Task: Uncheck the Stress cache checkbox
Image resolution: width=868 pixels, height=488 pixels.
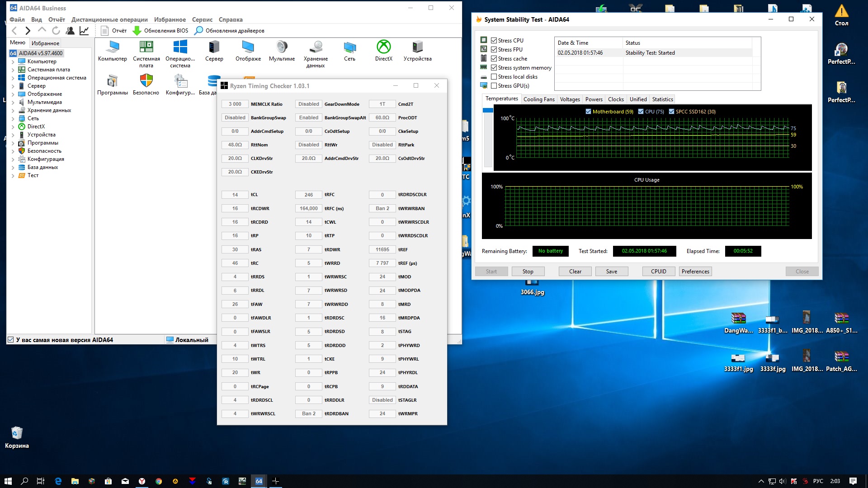Action: point(494,59)
